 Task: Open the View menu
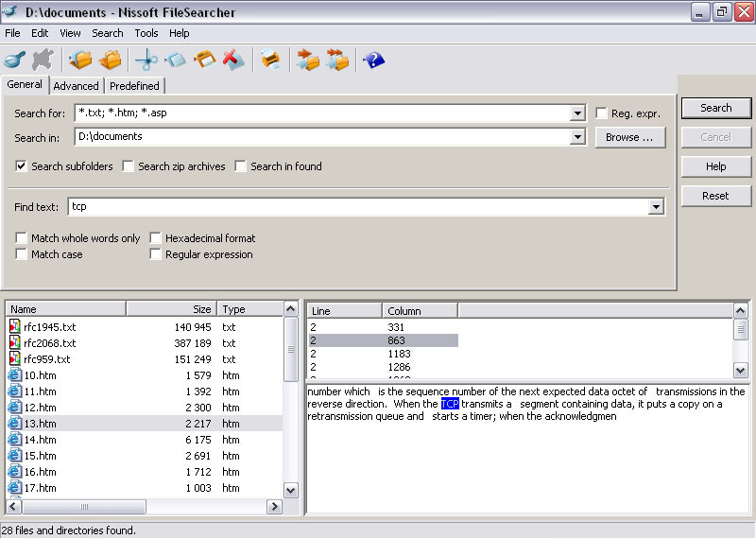(x=70, y=33)
